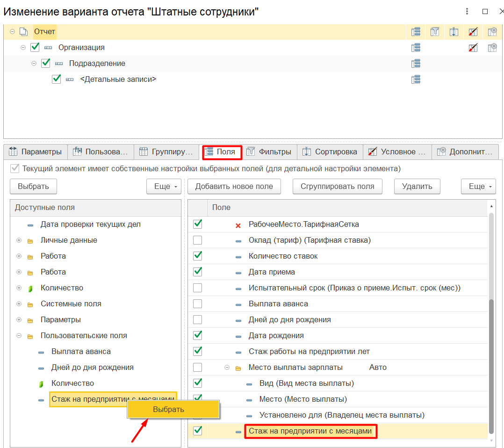504x448 pixels.
Task: Go to the Сортировка tab
Action: point(330,152)
